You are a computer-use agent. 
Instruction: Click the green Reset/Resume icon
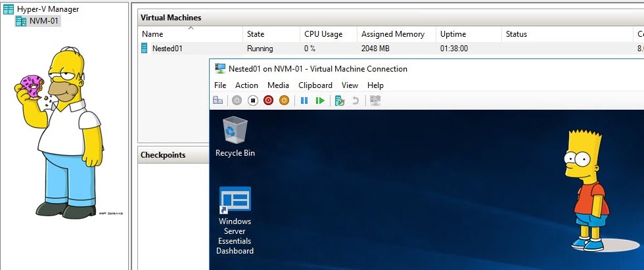point(320,101)
